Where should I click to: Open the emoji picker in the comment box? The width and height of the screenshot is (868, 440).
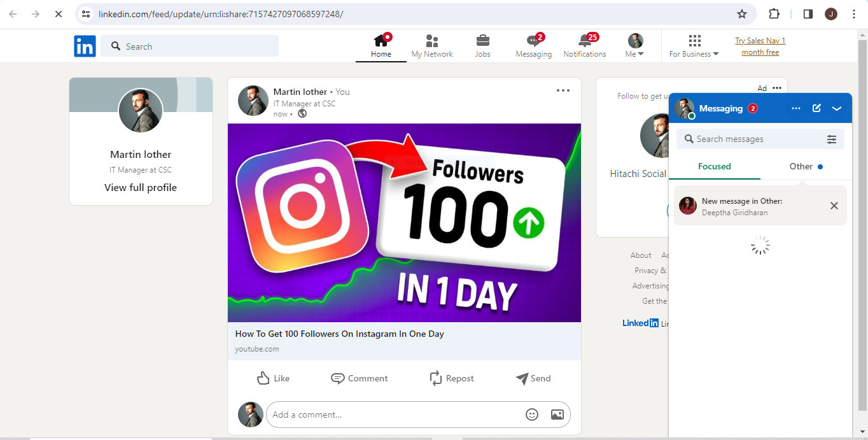point(532,415)
